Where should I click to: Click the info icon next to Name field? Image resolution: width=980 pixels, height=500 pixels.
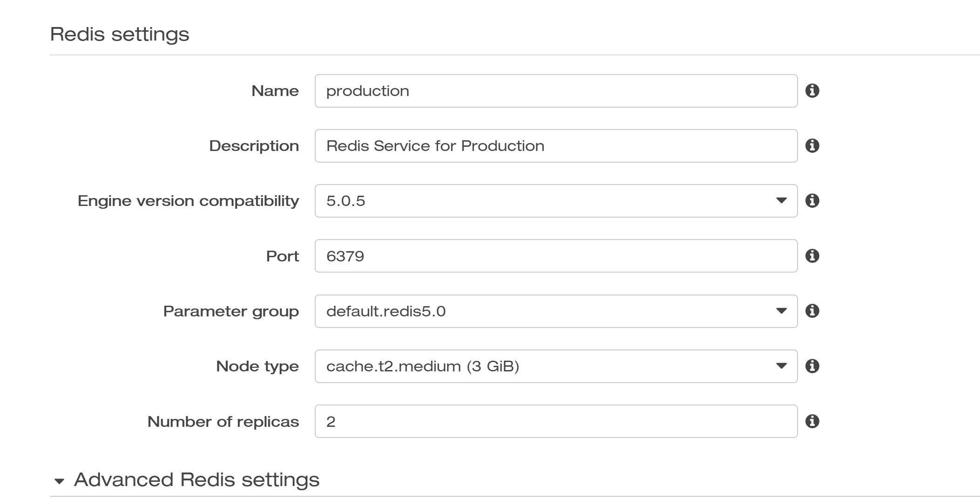(812, 90)
